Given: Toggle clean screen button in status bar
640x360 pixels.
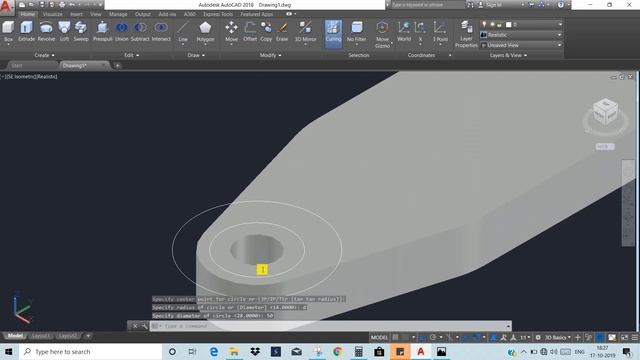Looking at the screenshot, I should (624, 337).
